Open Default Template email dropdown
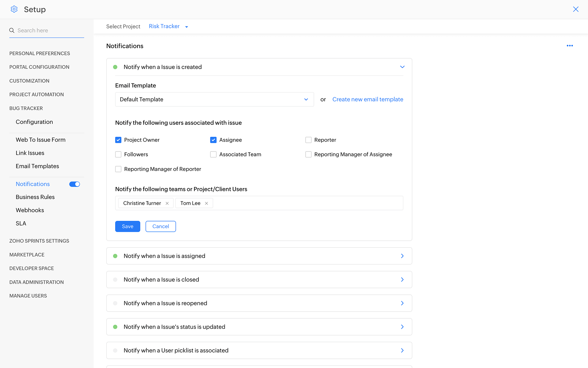This screenshot has height=368, width=588. tap(214, 99)
